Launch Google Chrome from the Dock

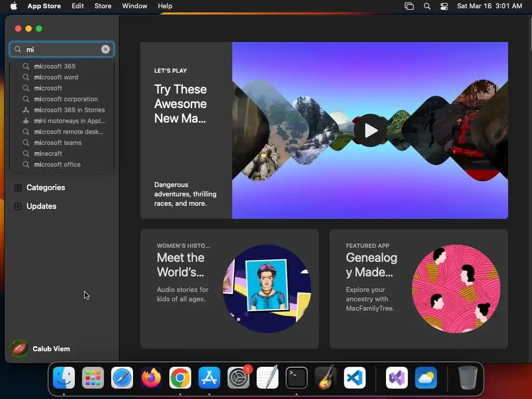coord(180,378)
